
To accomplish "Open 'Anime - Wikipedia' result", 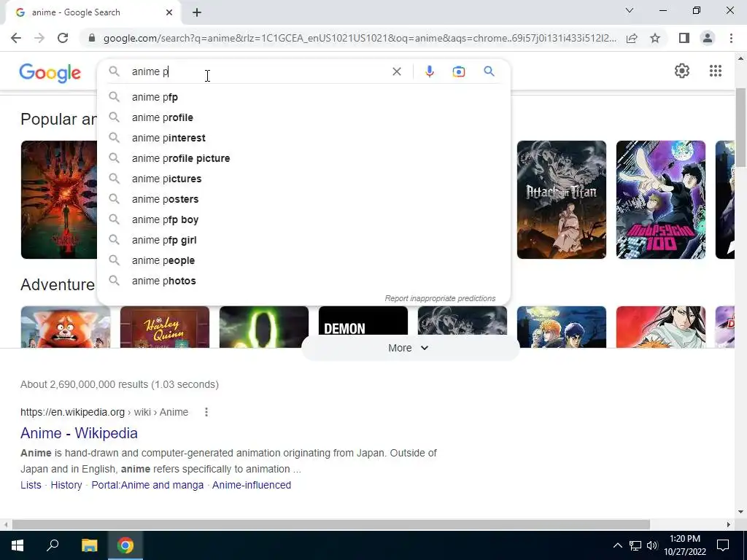I will [79, 433].
